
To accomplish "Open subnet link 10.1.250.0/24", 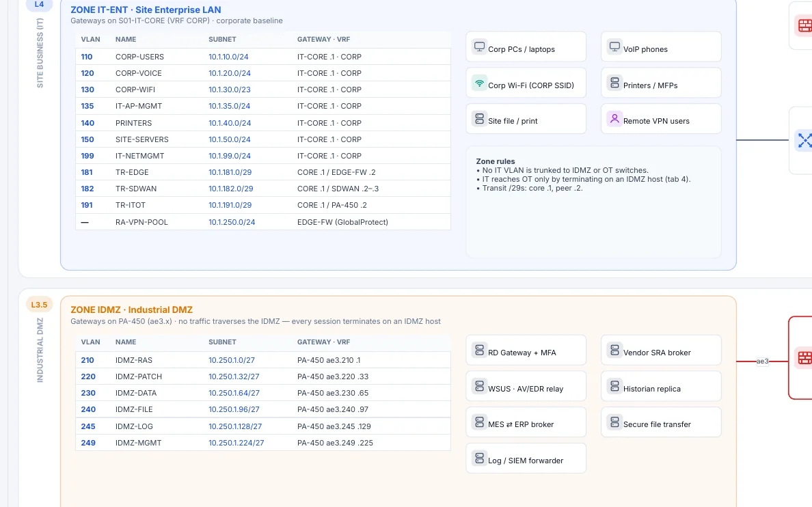I will pos(232,221).
